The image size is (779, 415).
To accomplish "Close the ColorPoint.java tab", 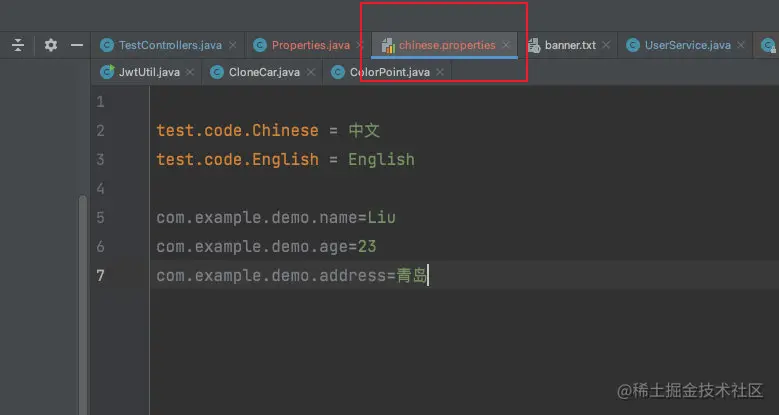I will [x=440, y=73].
